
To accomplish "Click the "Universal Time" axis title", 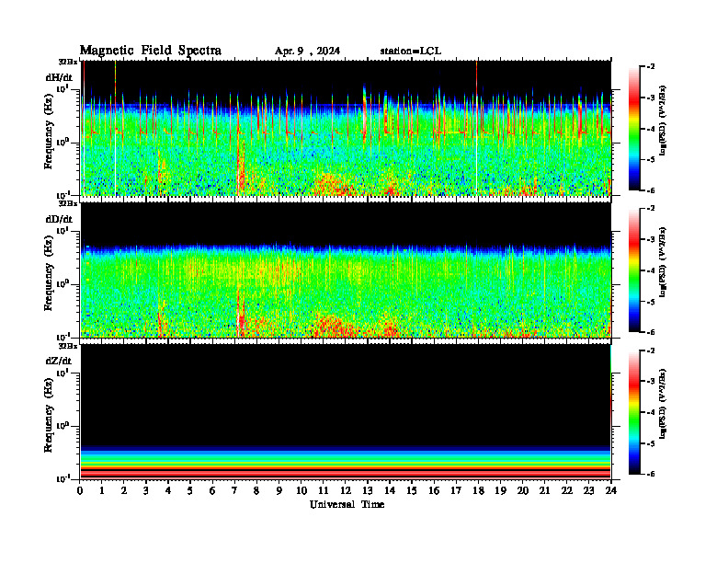I will 347,504.
